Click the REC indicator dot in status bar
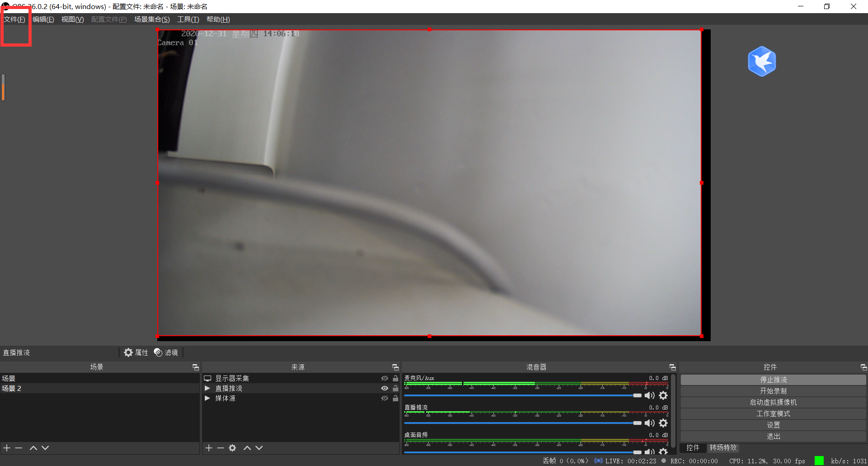Viewport: 868px width, 466px height. [x=663, y=461]
